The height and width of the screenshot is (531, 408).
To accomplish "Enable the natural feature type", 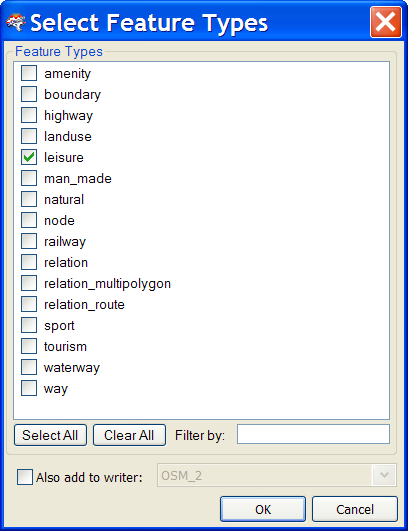I will point(29,199).
